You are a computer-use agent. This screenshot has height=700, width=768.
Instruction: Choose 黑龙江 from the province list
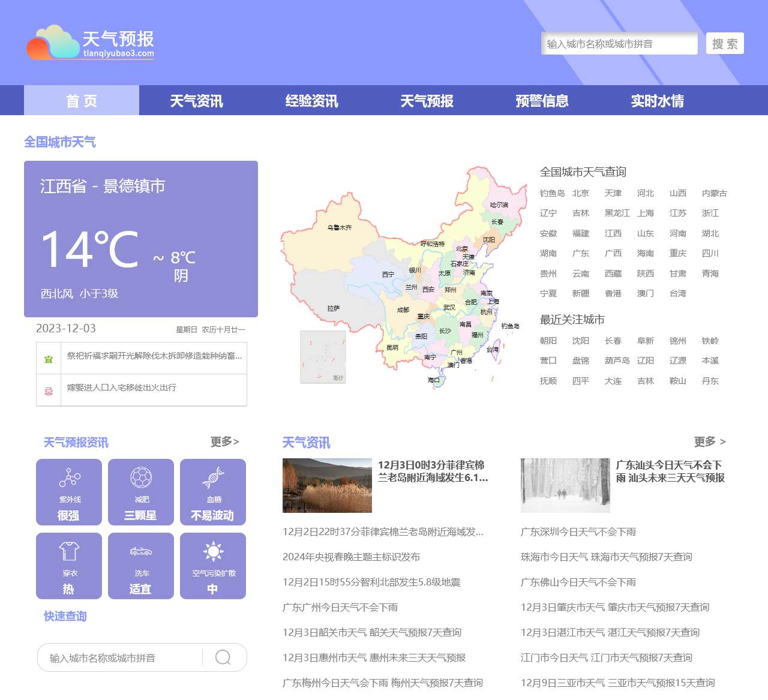coord(617,213)
